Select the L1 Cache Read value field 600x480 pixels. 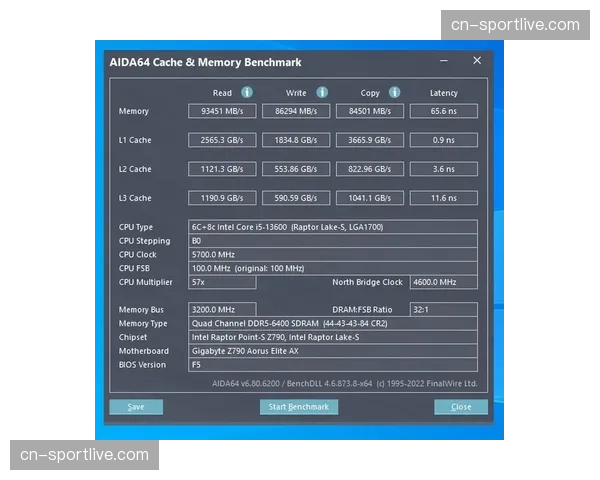tap(222, 140)
